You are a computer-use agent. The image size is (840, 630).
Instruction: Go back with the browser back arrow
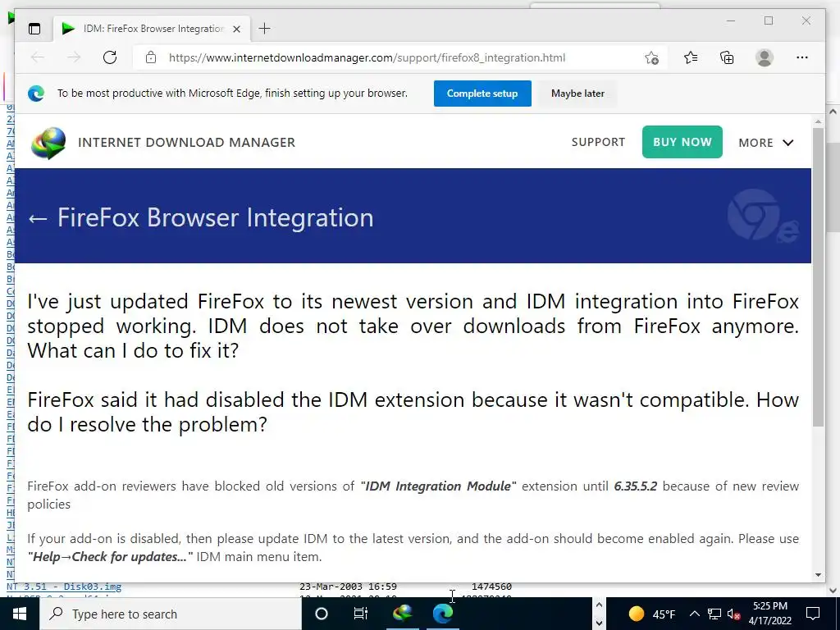(38, 57)
